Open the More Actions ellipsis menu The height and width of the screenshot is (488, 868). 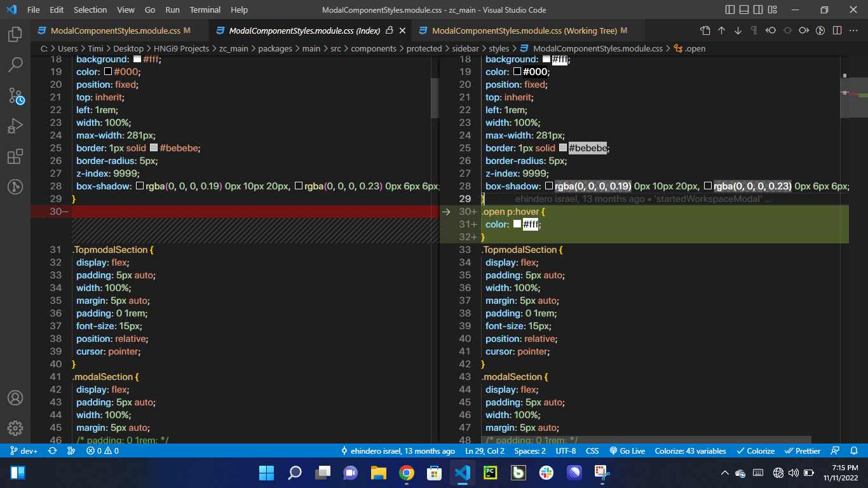pyautogui.click(x=853, y=30)
